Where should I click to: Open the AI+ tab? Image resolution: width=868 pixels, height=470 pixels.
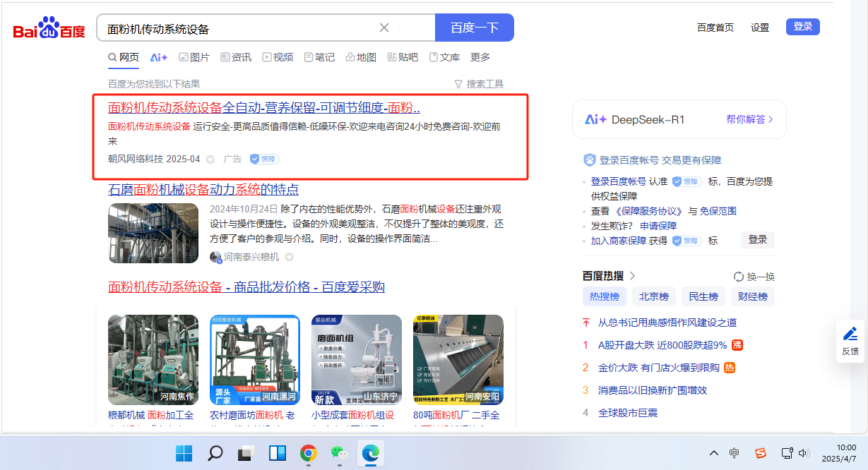coord(159,57)
